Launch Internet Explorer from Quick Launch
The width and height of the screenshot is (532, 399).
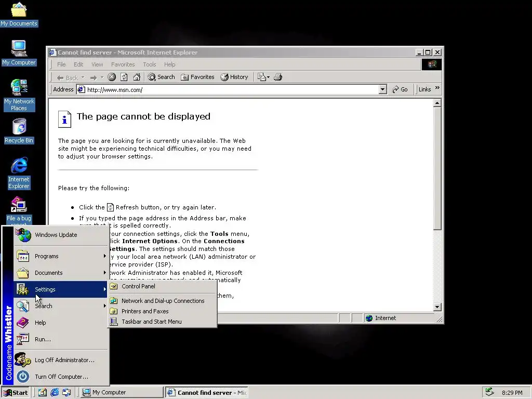tap(55, 393)
